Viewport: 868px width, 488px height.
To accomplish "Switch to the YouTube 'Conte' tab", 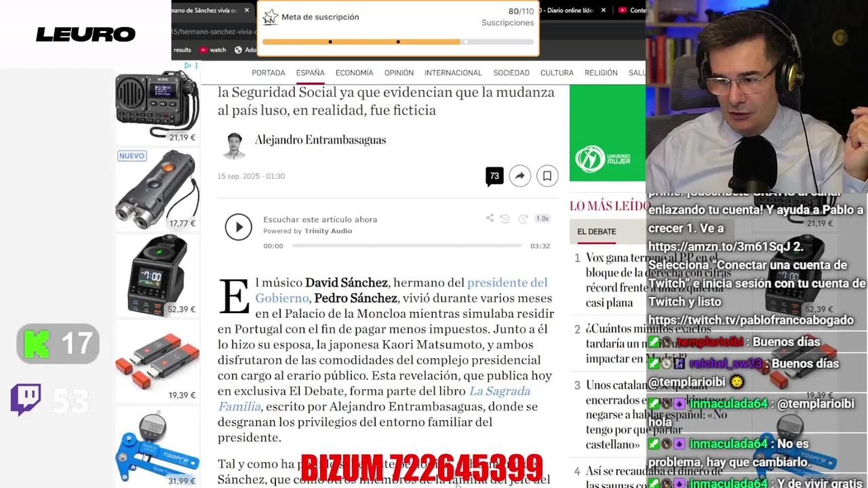I will tap(631, 10).
